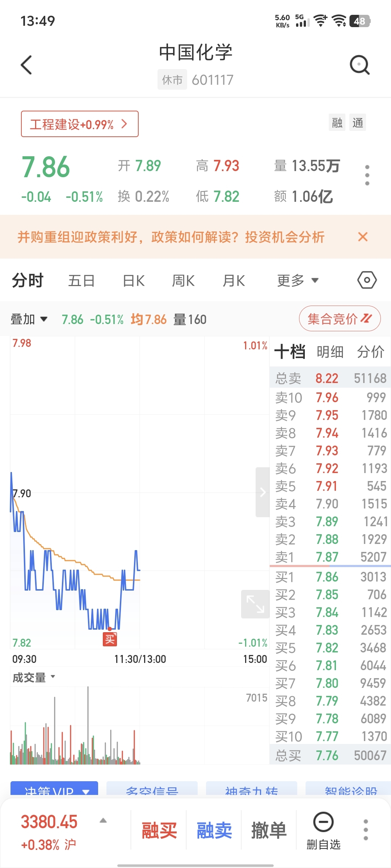Open 叠加 overlay dropdown

[29, 319]
